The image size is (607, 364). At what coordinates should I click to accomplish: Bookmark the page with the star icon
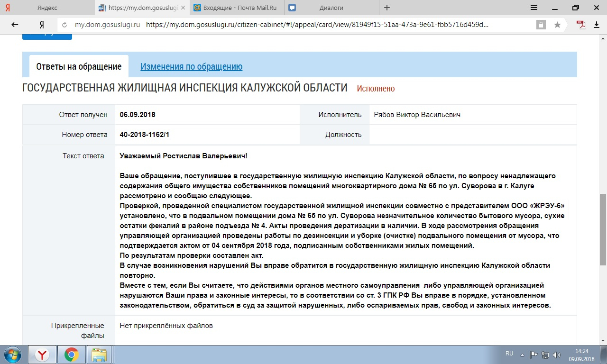(x=557, y=25)
